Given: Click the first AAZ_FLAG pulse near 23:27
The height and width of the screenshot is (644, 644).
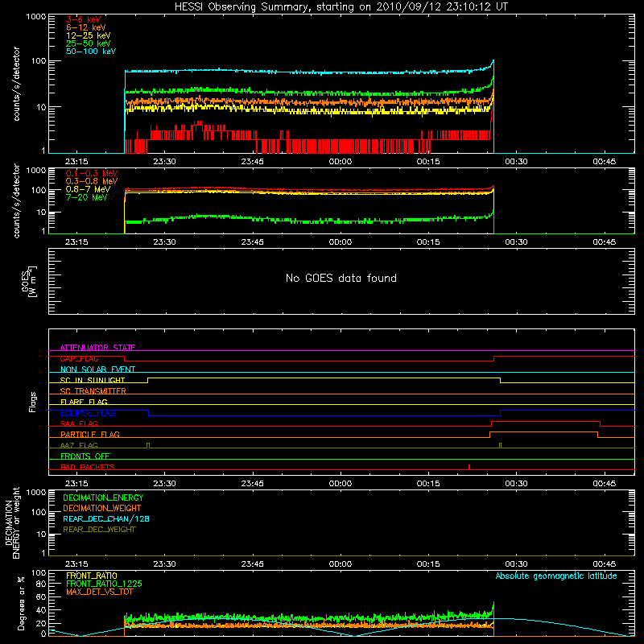Looking at the screenshot, I should tap(148, 446).
